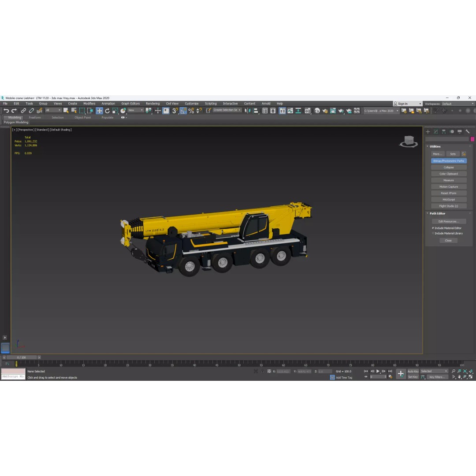This screenshot has width=476, height=476.
Task: Open the reference coordinate View dropdown
Action: (135, 111)
